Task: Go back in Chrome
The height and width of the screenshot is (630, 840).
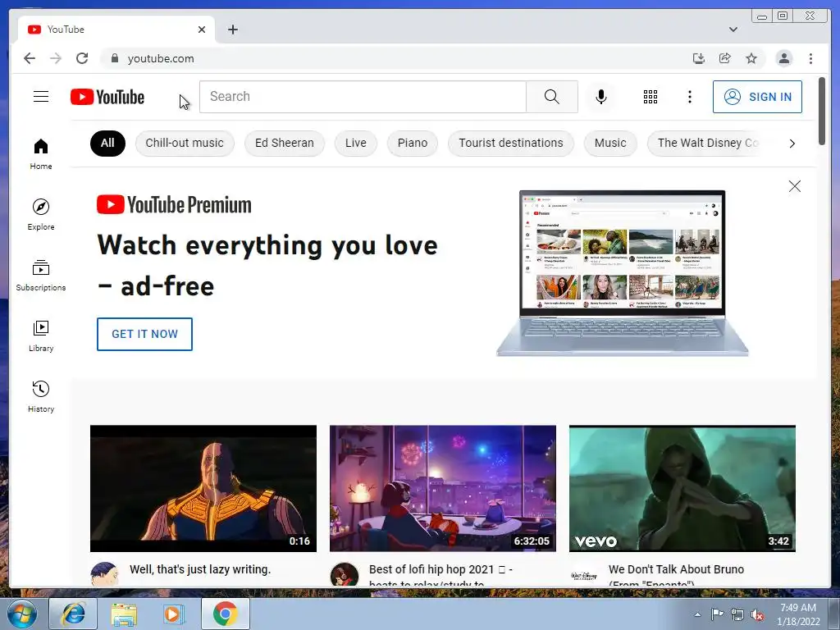Action: 30,58
